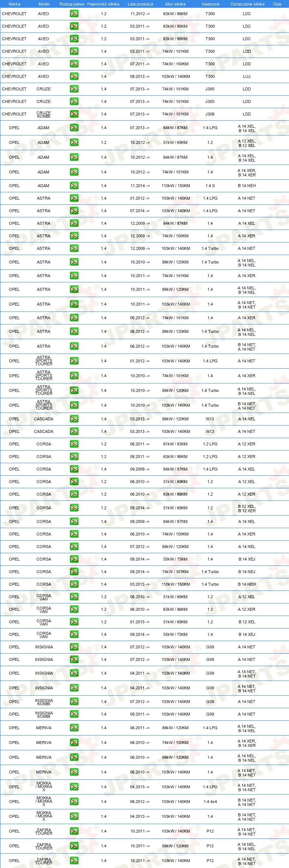Click the fuel icon for Corsa 07.2012 88kW/120KM
The width and height of the screenshot is (289, 868).
74,547
